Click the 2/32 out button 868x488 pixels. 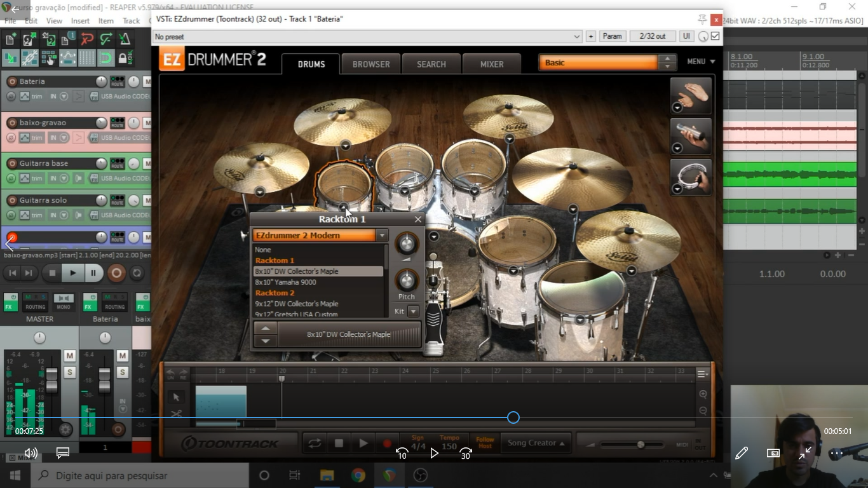[x=653, y=36]
